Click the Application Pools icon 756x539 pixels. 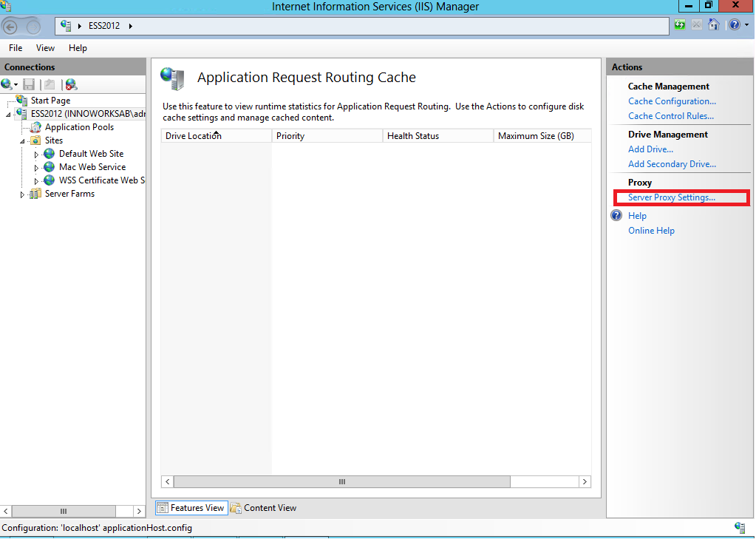pos(35,127)
